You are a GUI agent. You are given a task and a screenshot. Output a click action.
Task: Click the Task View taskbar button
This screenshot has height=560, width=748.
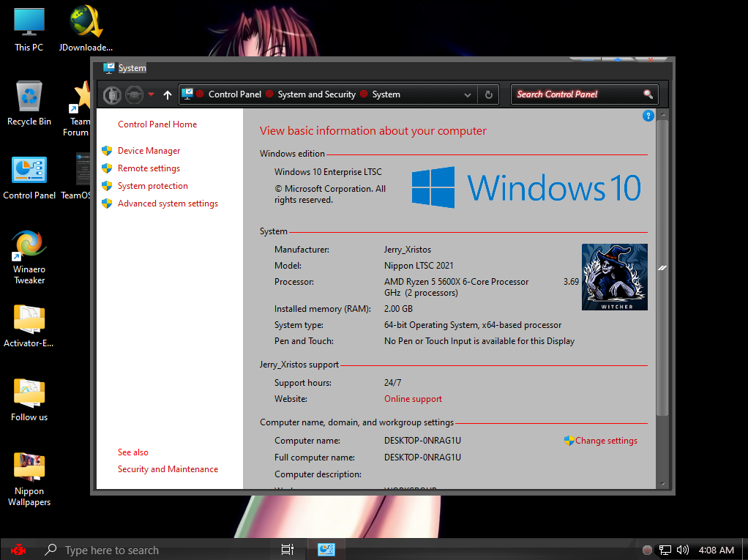(288, 550)
